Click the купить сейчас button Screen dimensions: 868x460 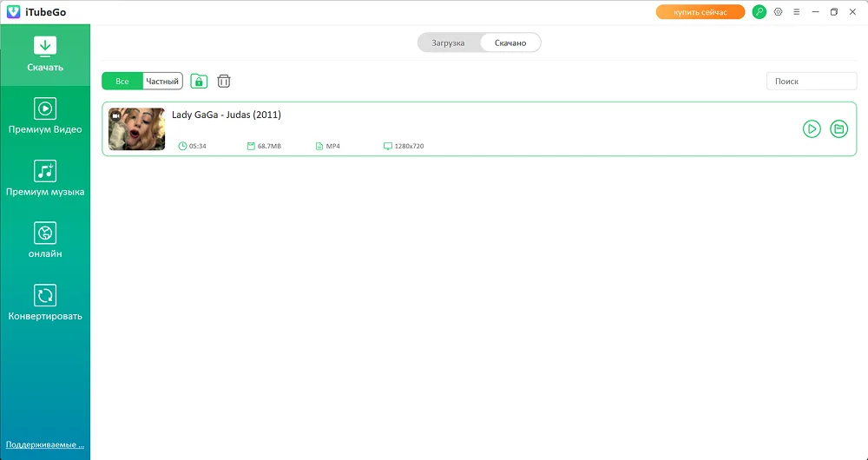click(x=700, y=12)
